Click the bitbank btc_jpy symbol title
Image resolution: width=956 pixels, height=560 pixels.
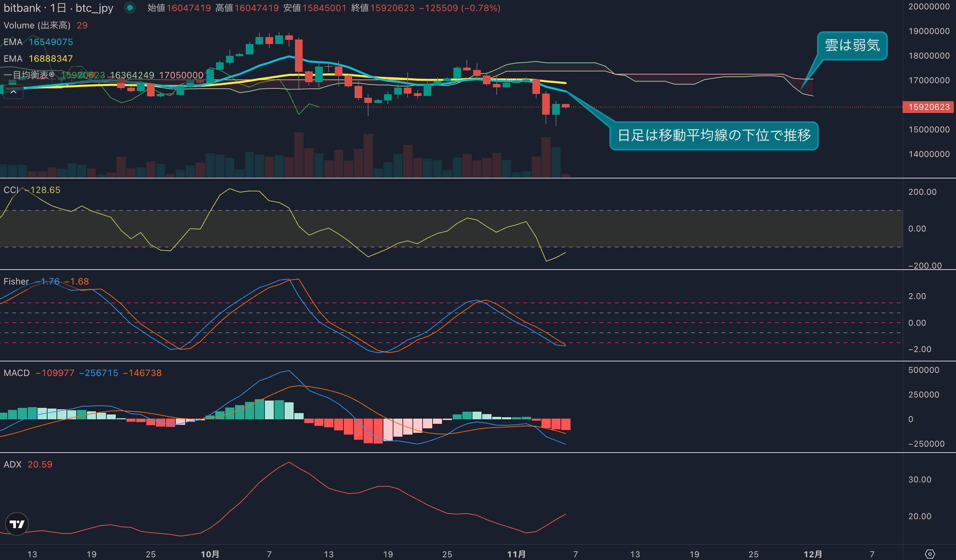58,8
